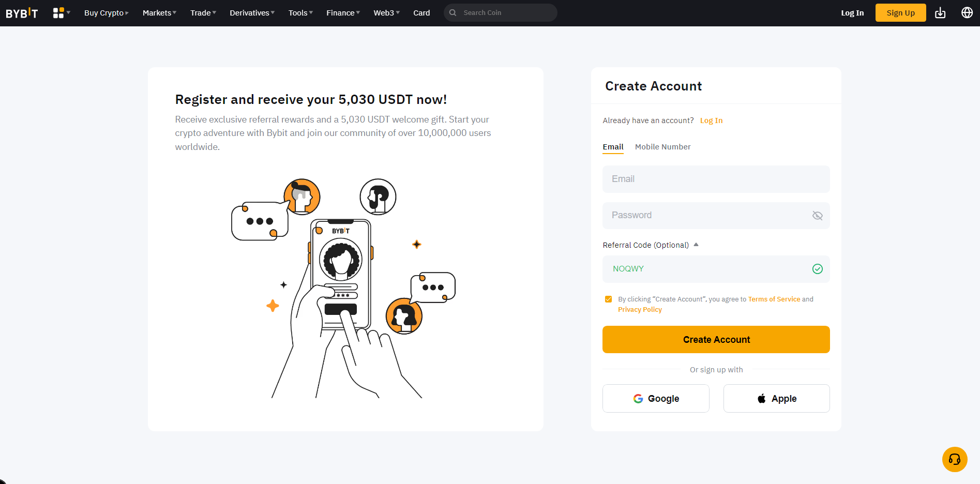Open the Trade dropdown menu
This screenshot has width=980, height=484.
click(x=203, y=13)
